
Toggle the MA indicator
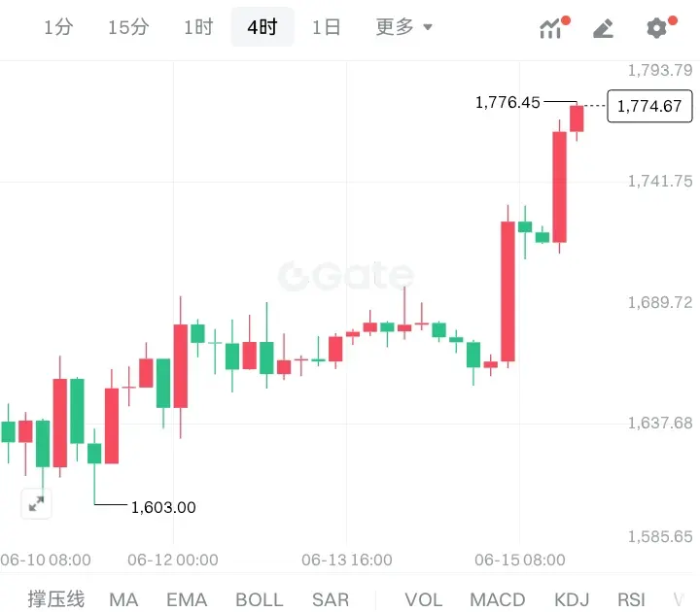(x=123, y=599)
